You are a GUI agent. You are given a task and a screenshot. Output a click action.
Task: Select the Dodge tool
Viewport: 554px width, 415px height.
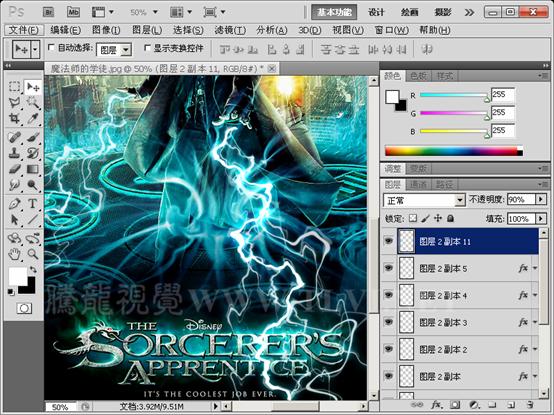pyautogui.click(x=33, y=185)
